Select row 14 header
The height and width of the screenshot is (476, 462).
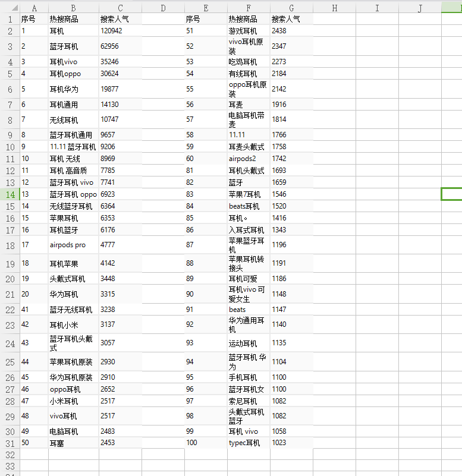pyautogui.click(x=10, y=194)
